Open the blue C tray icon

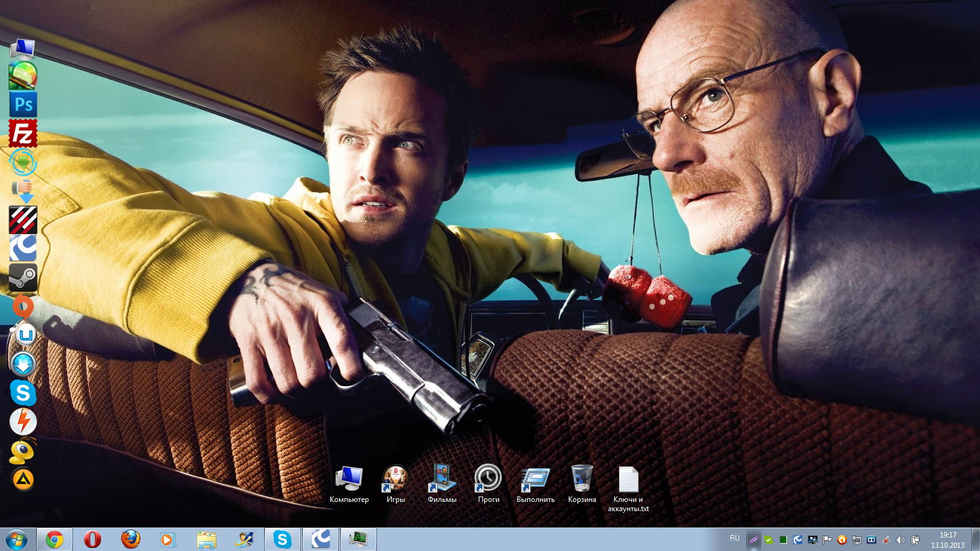798,540
